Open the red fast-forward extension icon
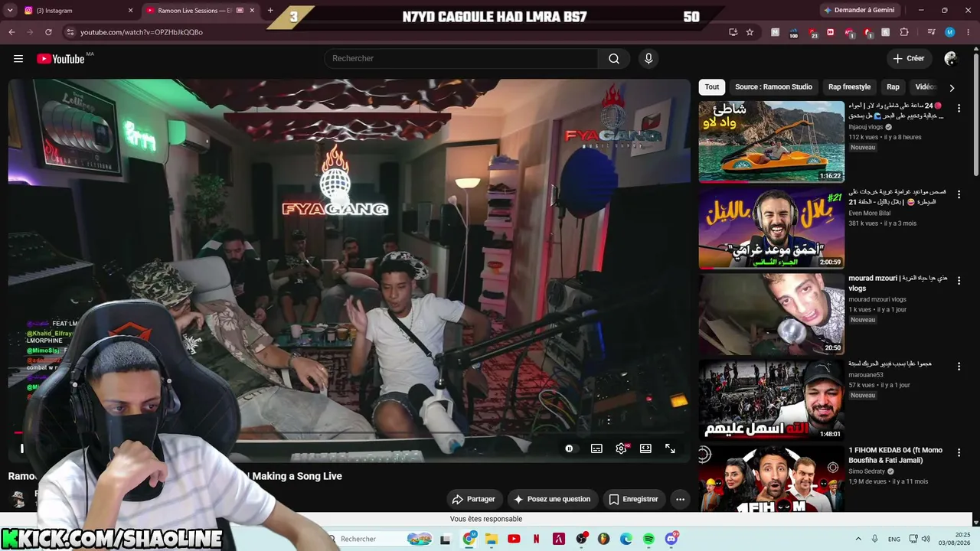The height and width of the screenshot is (551, 980). click(830, 32)
